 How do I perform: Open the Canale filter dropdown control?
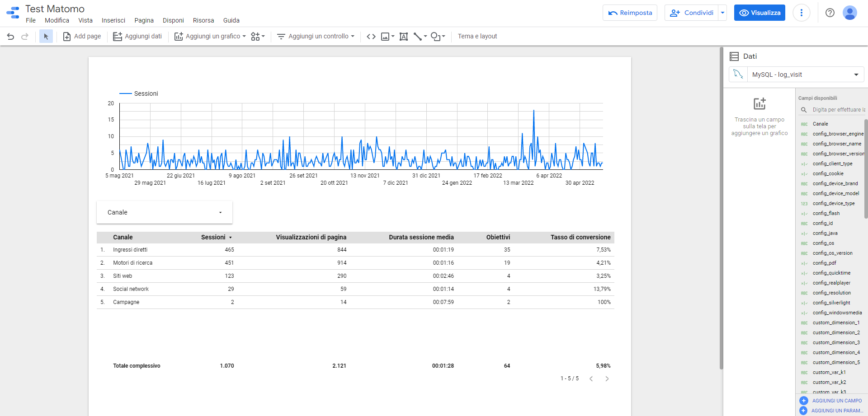pos(165,212)
